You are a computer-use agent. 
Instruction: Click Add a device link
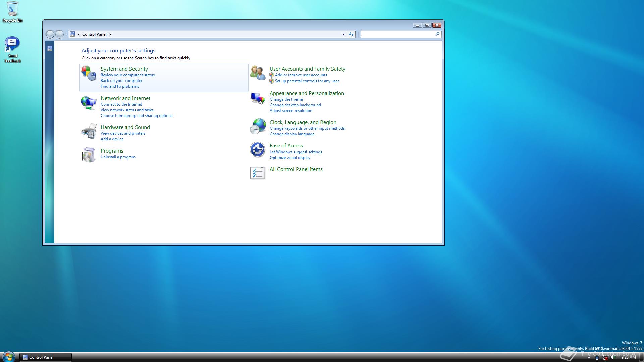point(112,139)
